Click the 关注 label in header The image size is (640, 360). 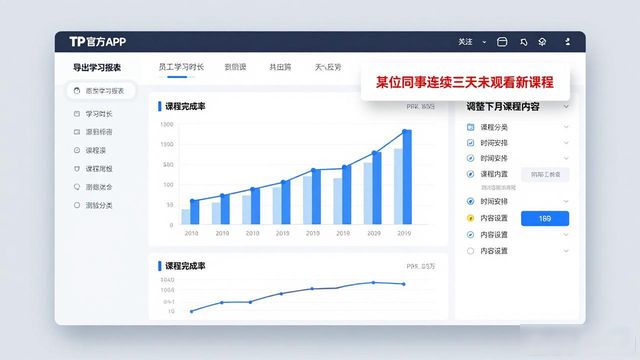tap(465, 42)
